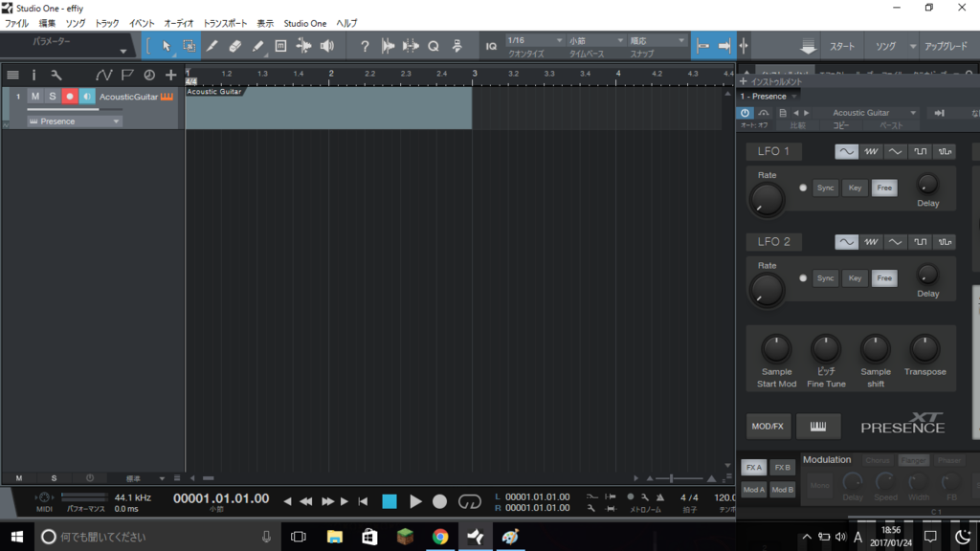This screenshot has width=980, height=551.
Task: Select the Mute tool
Action: 280,46
